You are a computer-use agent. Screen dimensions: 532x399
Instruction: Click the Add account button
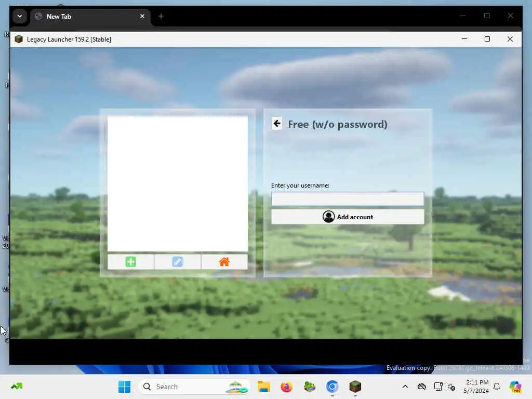(348, 217)
